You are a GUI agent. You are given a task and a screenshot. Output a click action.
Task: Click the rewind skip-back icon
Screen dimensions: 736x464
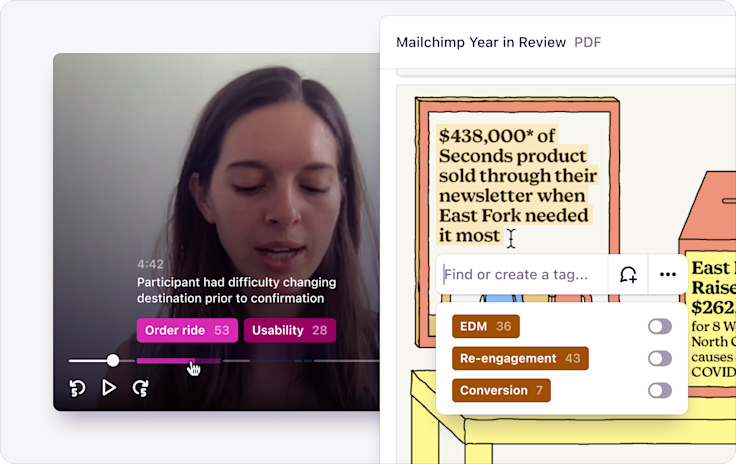(x=77, y=388)
